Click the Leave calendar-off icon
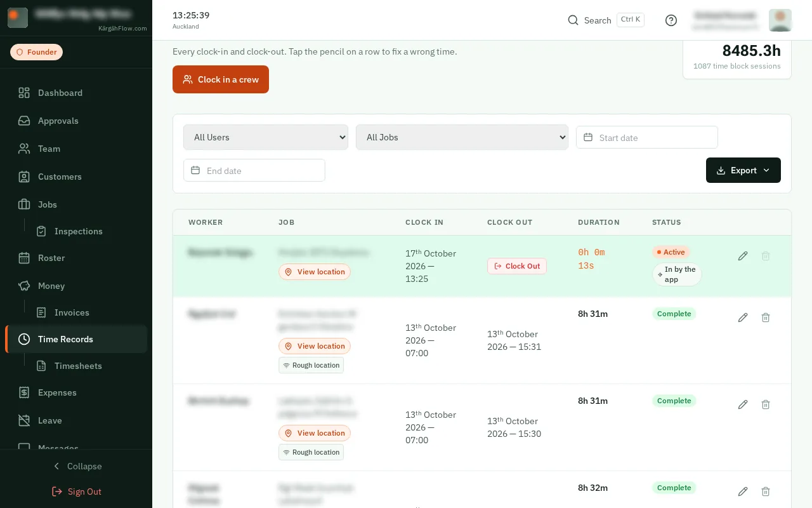The image size is (812, 508). pyautogui.click(x=24, y=420)
